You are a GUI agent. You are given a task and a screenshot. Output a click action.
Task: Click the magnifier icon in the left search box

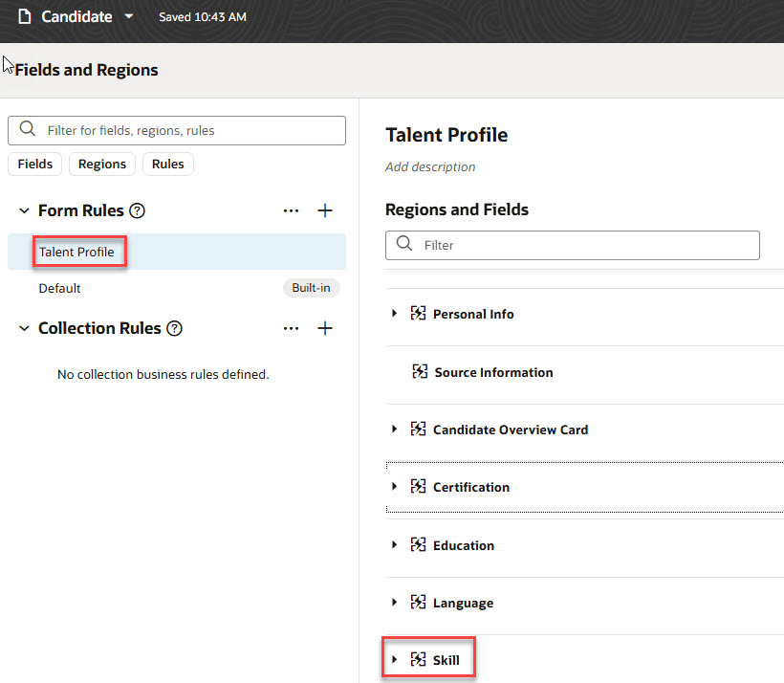click(26, 130)
